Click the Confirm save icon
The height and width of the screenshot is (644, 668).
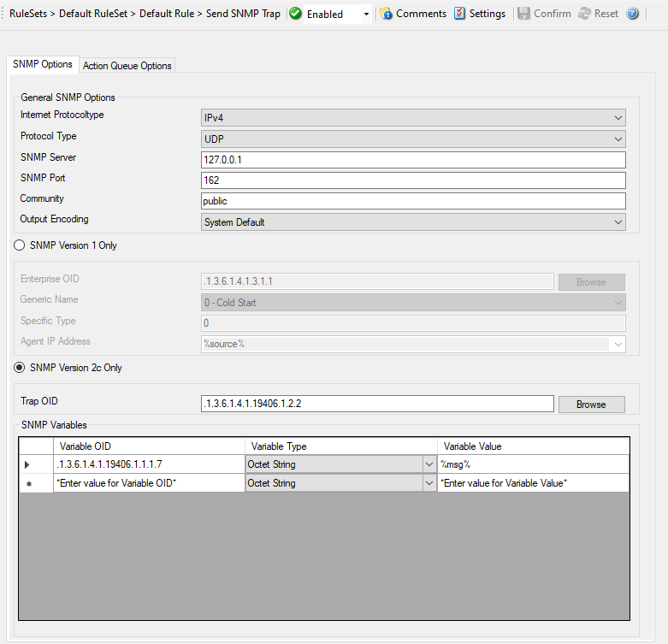pyautogui.click(x=524, y=14)
